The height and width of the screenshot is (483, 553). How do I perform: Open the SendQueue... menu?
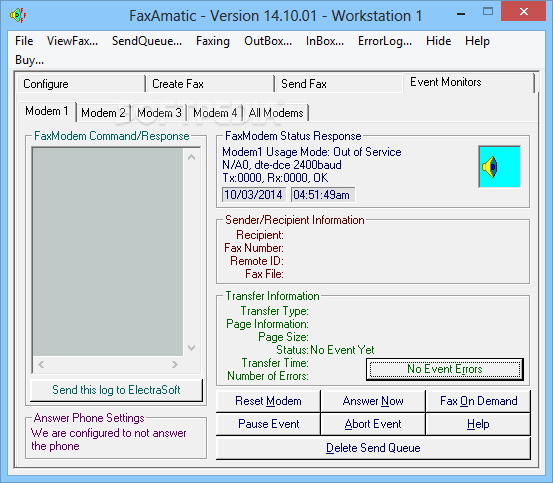[x=147, y=41]
